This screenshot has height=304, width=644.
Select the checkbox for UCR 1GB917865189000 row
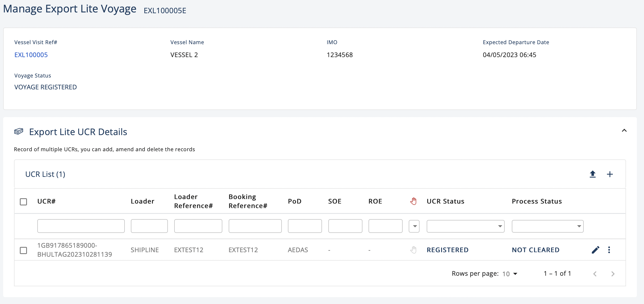coord(24,250)
